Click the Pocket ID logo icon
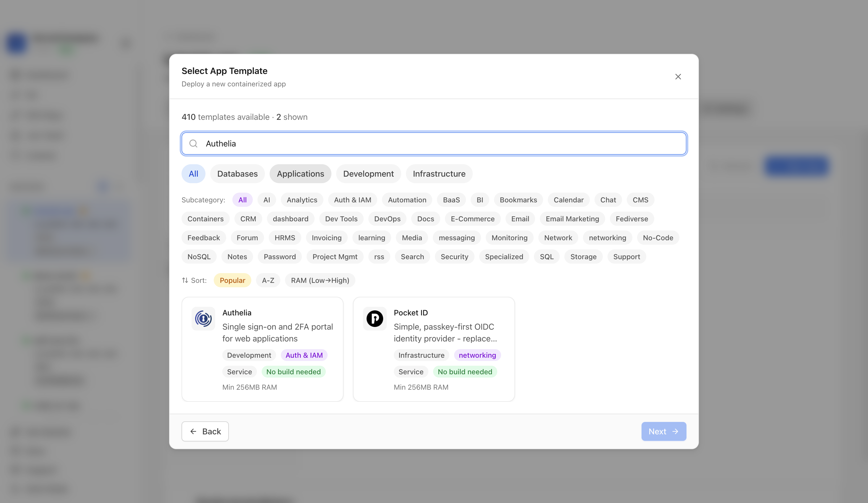 375,319
